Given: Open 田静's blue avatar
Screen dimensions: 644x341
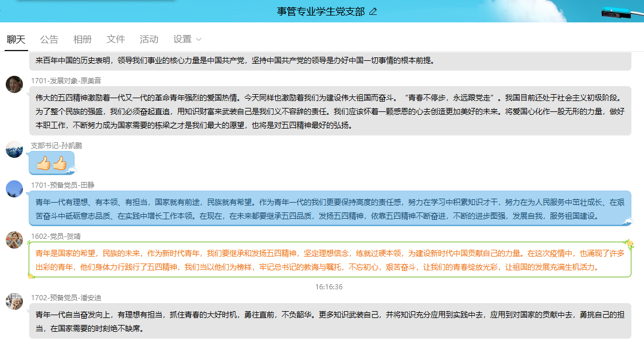Looking at the screenshot, I should pyautogui.click(x=14, y=189).
